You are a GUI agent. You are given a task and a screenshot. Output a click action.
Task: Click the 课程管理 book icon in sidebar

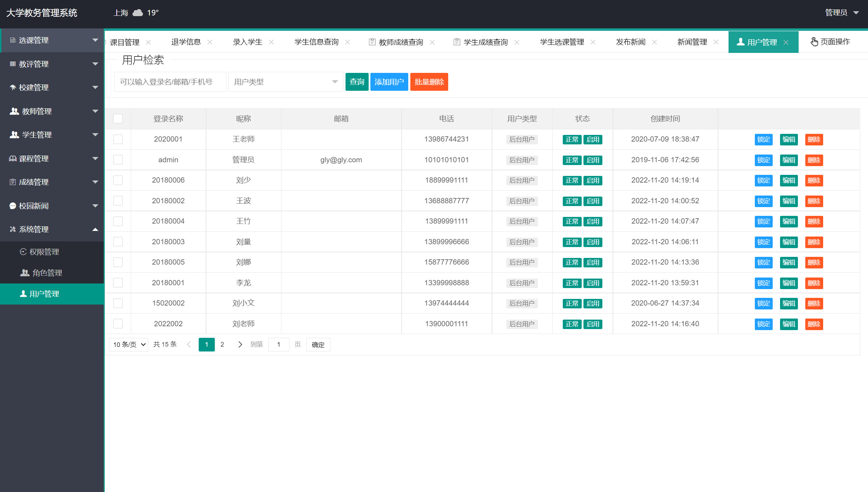(13, 158)
